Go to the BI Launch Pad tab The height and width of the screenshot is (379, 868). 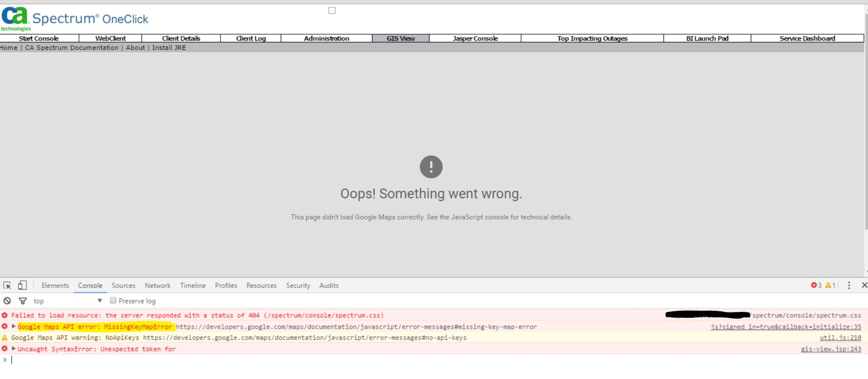tap(707, 38)
